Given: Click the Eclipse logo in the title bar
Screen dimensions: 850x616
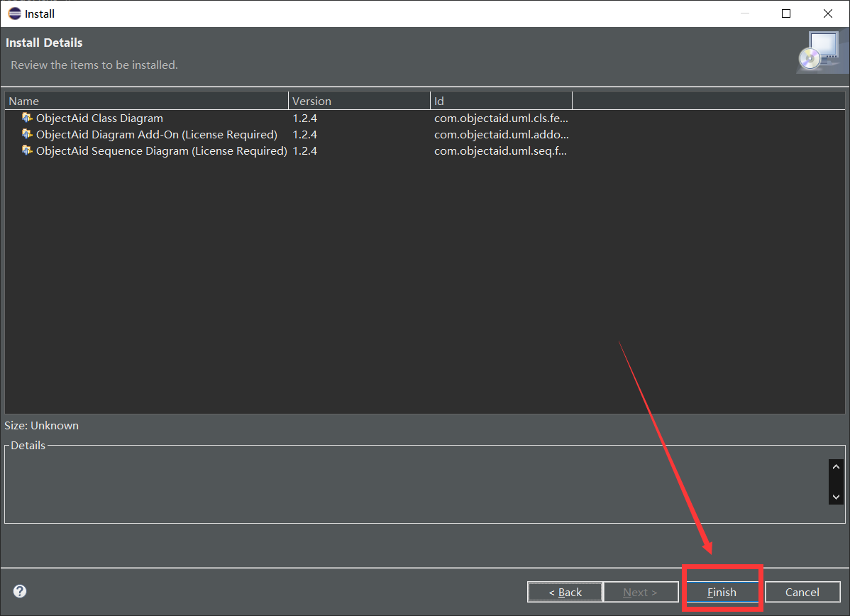Looking at the screenshot, I should pos(15,13).
